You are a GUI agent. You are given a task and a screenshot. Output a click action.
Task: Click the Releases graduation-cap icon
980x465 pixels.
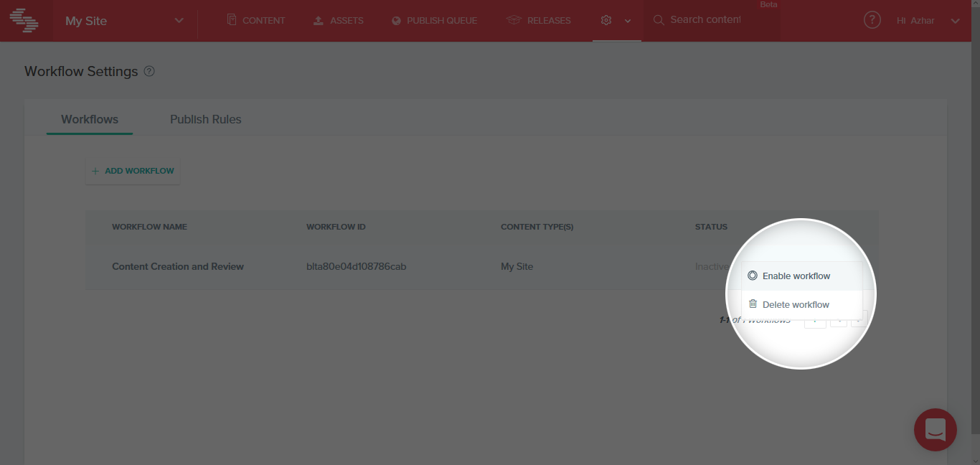click(513, 20)
